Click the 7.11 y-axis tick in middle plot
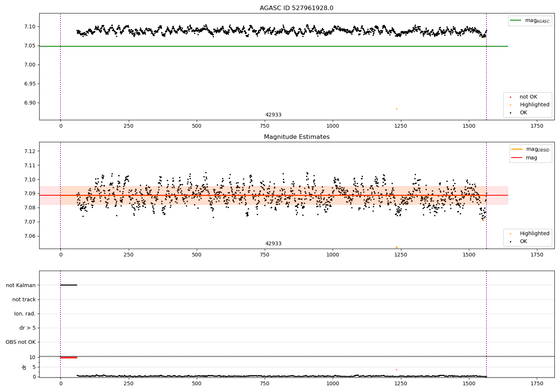 click(30, 165)
